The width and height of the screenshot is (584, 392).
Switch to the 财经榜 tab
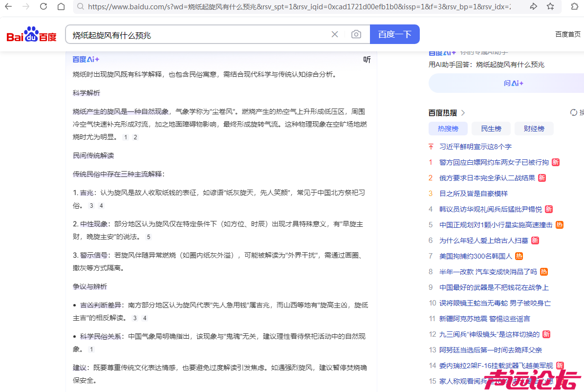(x=534, y=128)
